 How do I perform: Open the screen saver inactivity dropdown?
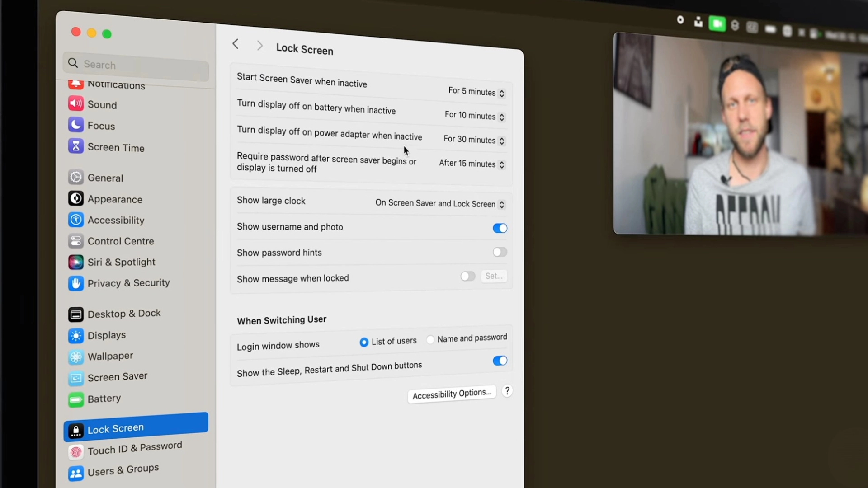475,92
